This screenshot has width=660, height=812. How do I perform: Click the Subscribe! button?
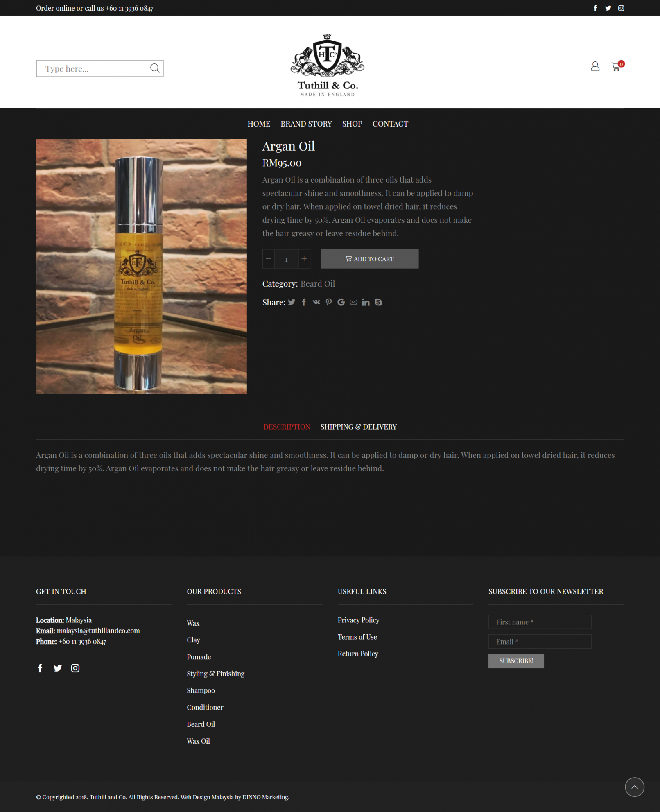tap(516, 661)
